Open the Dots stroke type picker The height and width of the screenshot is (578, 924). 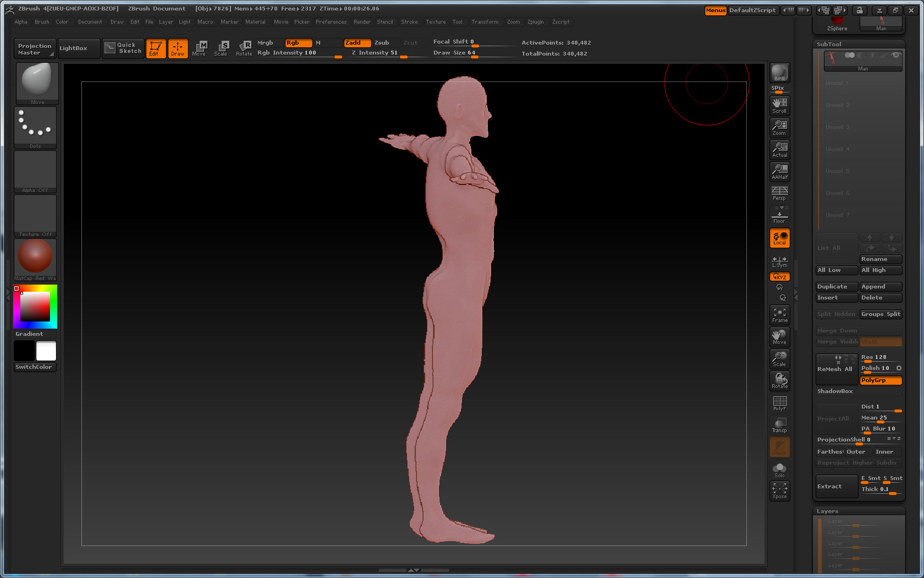click(35, 127)
